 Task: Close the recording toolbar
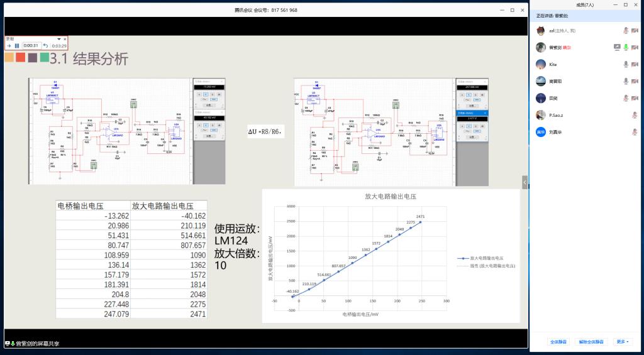65,38
